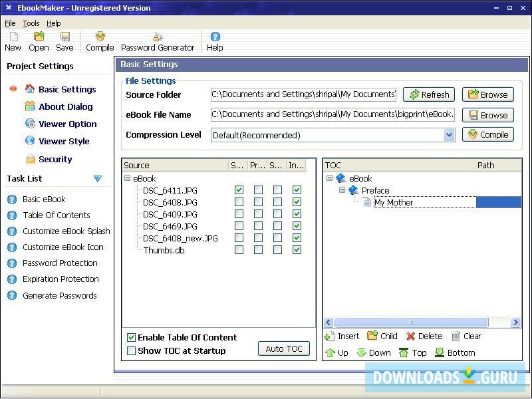The image size is (532, 399).
Task: Insert a new TOC entry
Action: [342, 336]
